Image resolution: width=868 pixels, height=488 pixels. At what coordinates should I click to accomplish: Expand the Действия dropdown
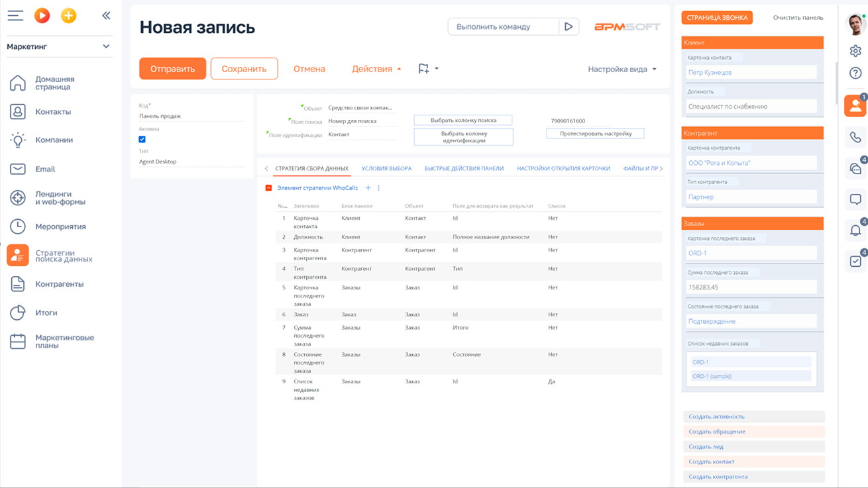point(374,68)
